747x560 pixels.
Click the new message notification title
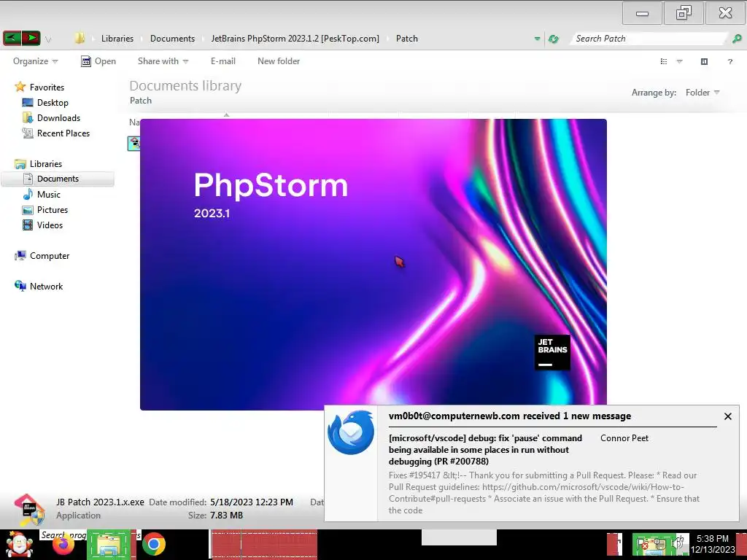(x=510, y=416)
